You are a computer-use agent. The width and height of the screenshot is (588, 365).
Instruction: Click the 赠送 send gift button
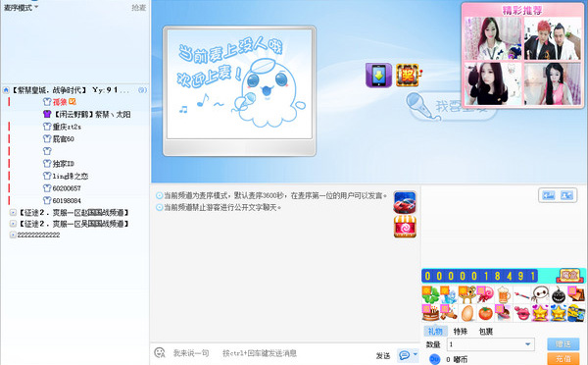click(x=563, y=344)
